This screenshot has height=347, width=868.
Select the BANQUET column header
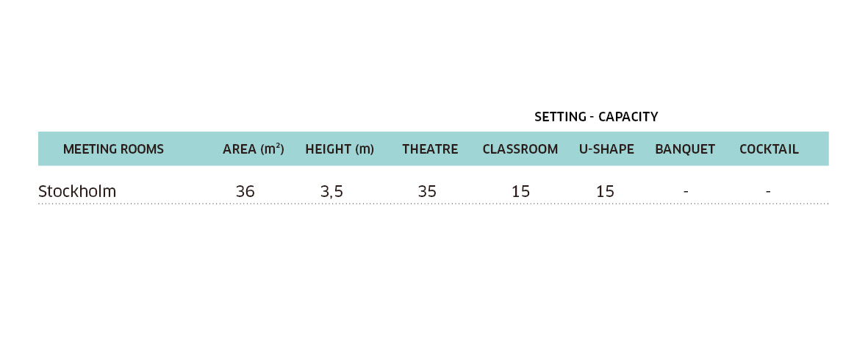click(685, 149)
